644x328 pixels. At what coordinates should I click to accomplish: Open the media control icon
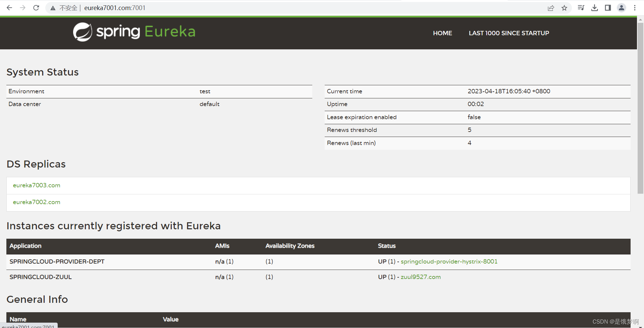(x=581, y=8)
